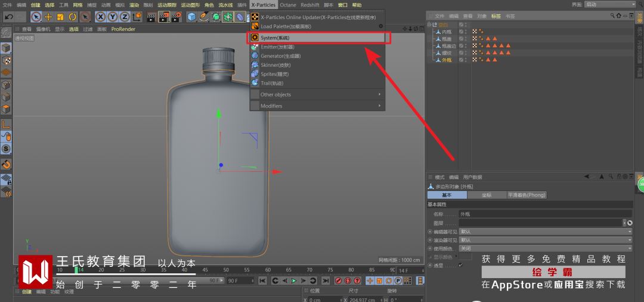Click the Subdivision Surface generator icon
644x302 pixels.
click(x=216, y=17)
